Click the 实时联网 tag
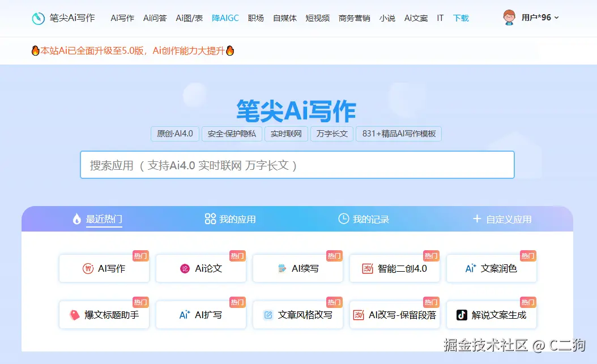Screen dimensions: 597x364 286,134
